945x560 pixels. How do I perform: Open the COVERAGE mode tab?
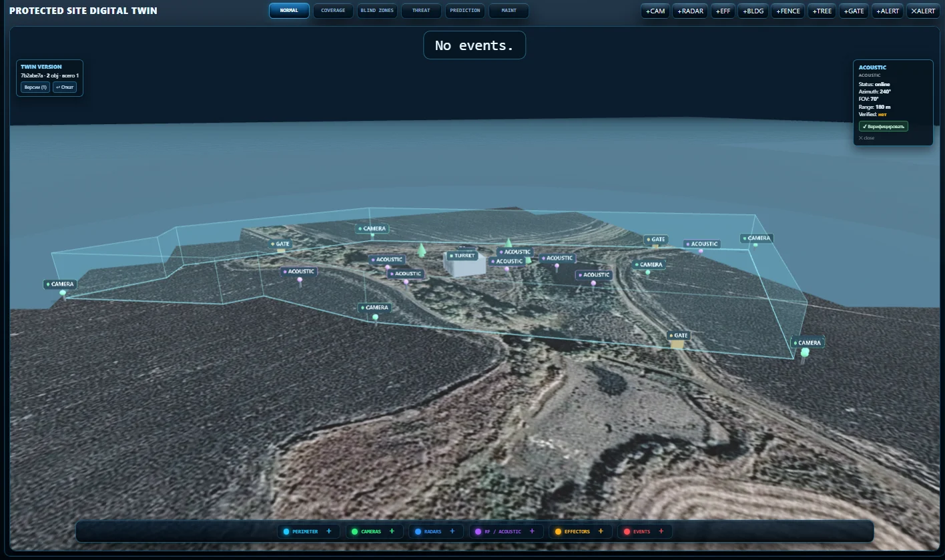[x=333, y=11]
